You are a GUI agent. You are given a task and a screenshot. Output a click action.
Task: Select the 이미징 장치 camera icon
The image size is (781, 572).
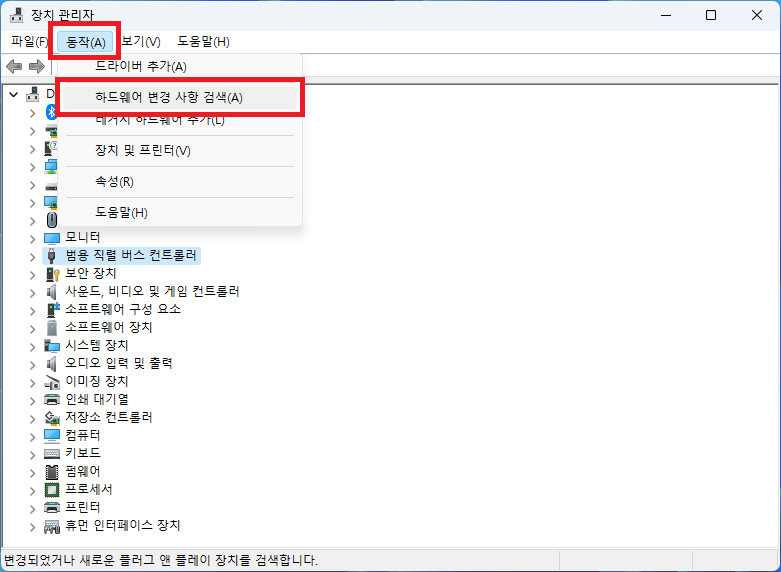click(52, 382)
